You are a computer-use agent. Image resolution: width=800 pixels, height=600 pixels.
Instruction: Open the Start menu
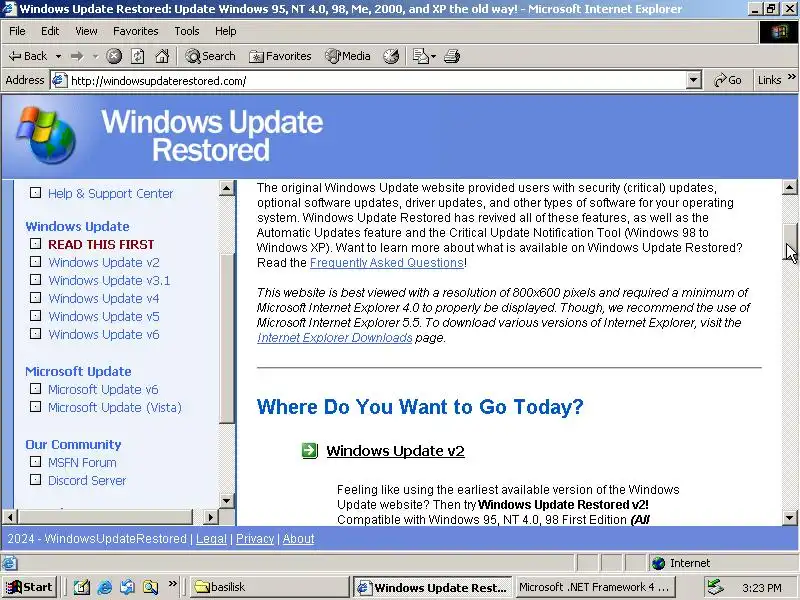(x=29, y=587)
